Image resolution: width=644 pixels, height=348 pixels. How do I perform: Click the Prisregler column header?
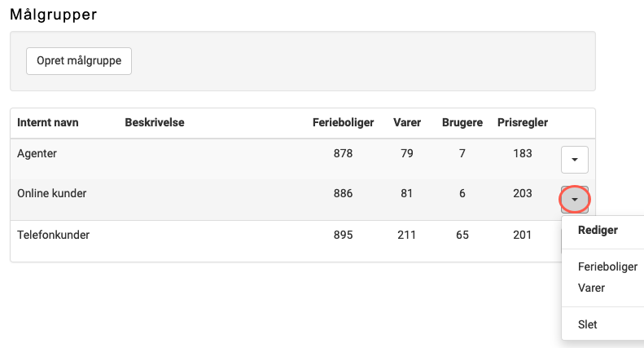coord(523,122)
